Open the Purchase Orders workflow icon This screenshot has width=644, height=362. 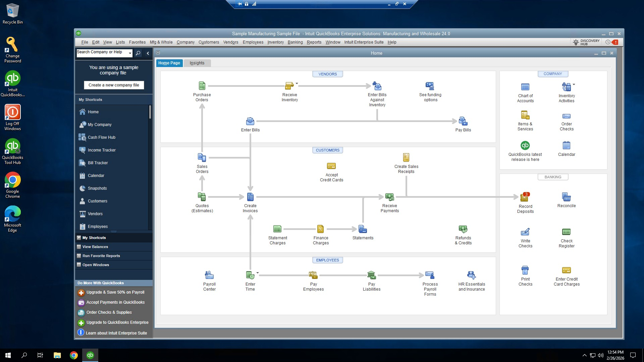(x=202, y=86)
